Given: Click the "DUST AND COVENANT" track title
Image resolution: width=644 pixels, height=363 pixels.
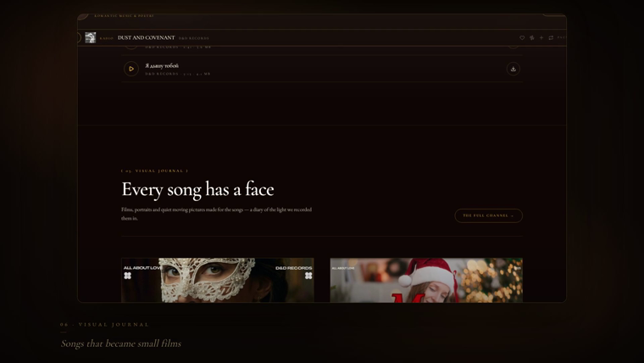Looking at the screenshot, I should point(147,37).
